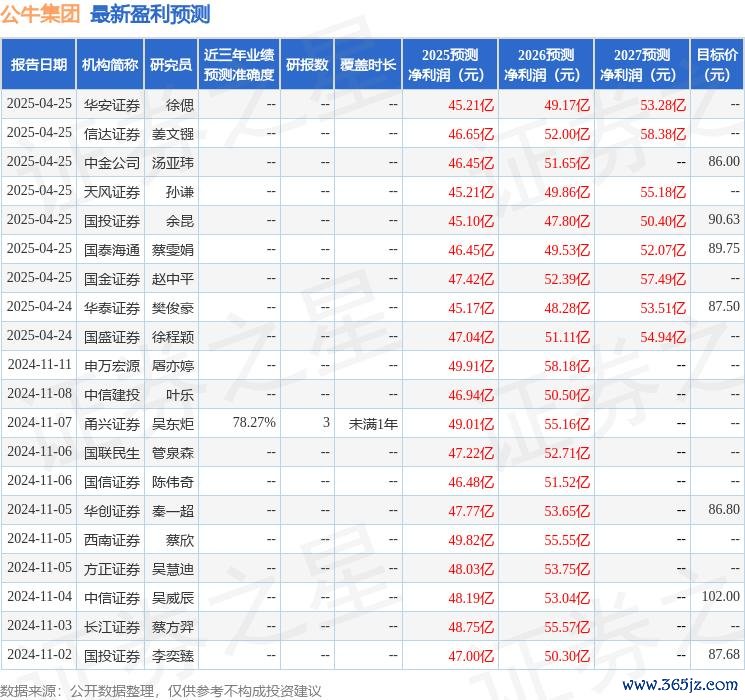Click analyst name 樊俊豪

[x=172, y=308]
